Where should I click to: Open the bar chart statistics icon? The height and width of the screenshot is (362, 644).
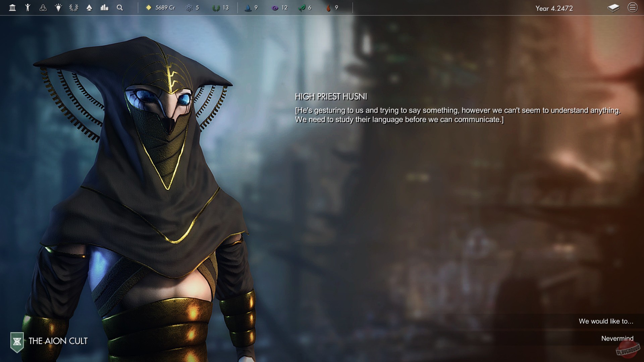tap(104, 8)
